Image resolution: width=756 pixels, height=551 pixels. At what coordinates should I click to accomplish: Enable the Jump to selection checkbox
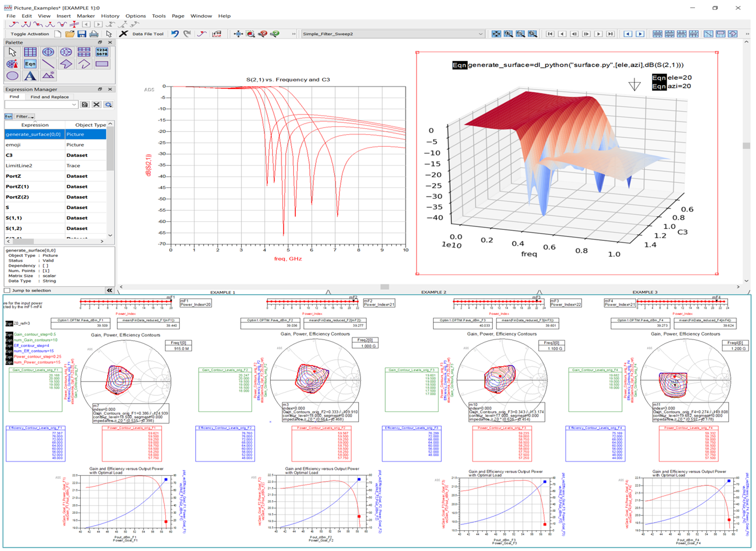click(x=7, y=290)
